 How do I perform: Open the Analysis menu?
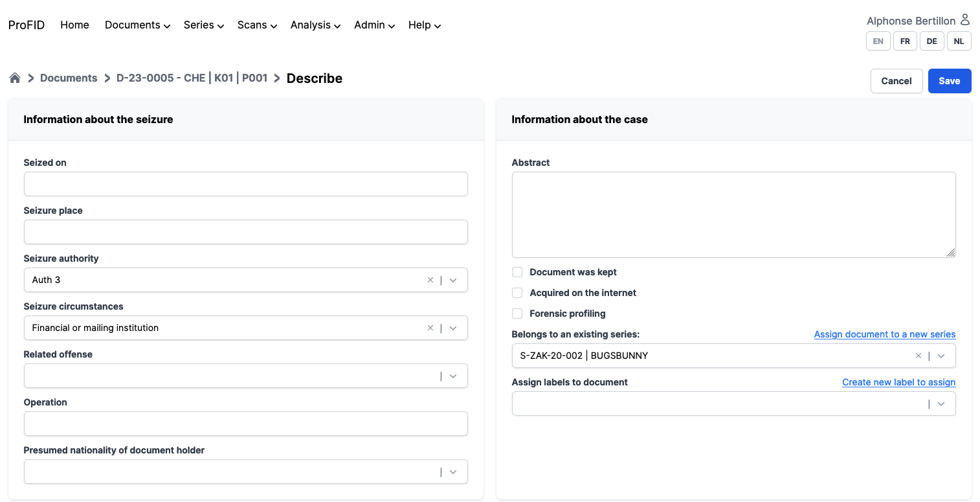[315, 25]
